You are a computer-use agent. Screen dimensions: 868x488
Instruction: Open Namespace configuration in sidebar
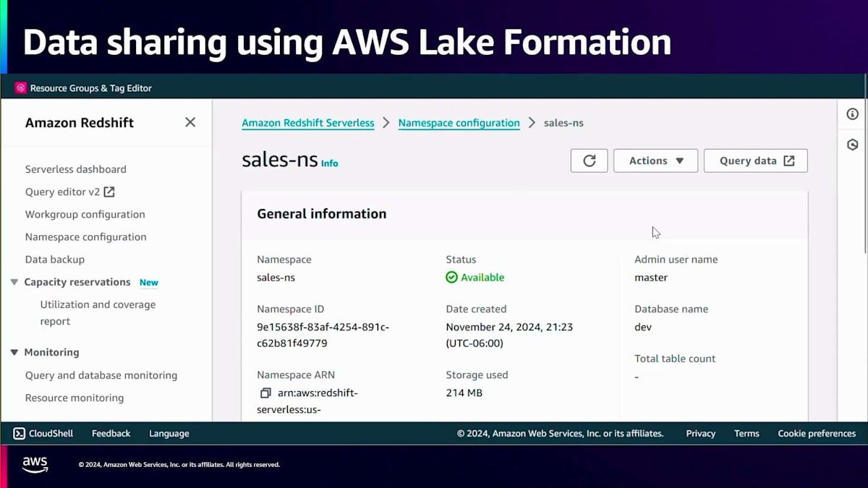86,236
